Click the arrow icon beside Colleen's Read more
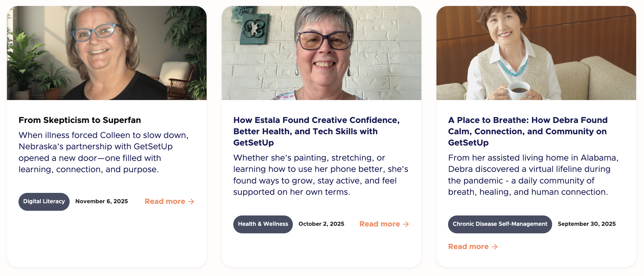The width and height of the screenshot is (644, 276). 191,202
